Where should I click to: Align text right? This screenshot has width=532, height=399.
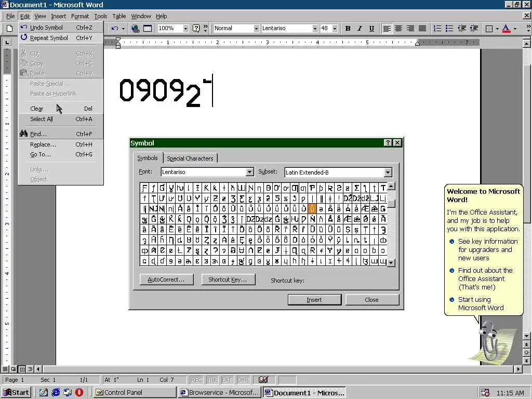(x=410, y=29)
